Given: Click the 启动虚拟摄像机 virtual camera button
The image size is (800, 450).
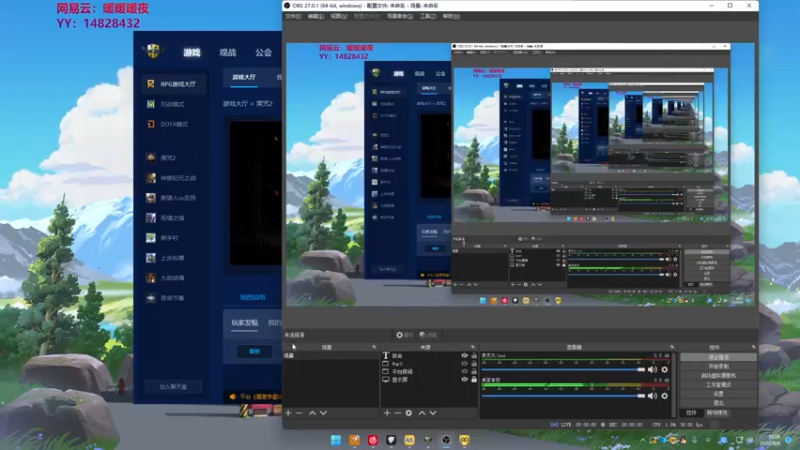Looking at the screenshot, I should pos(718,376).
